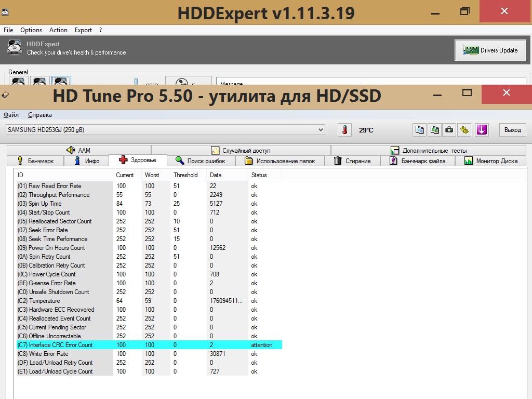This screenshot has height=399, width=532.
Task: Click the Data column header
Action: coord(228,175)
